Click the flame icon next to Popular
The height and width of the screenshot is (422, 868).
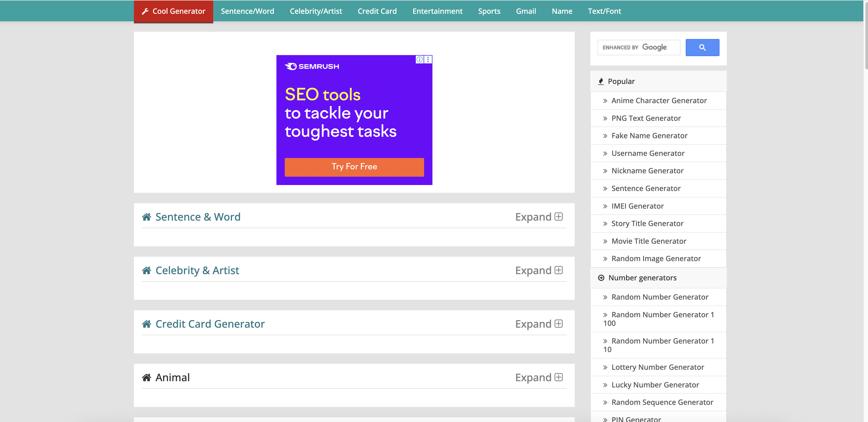pos(601,82)
